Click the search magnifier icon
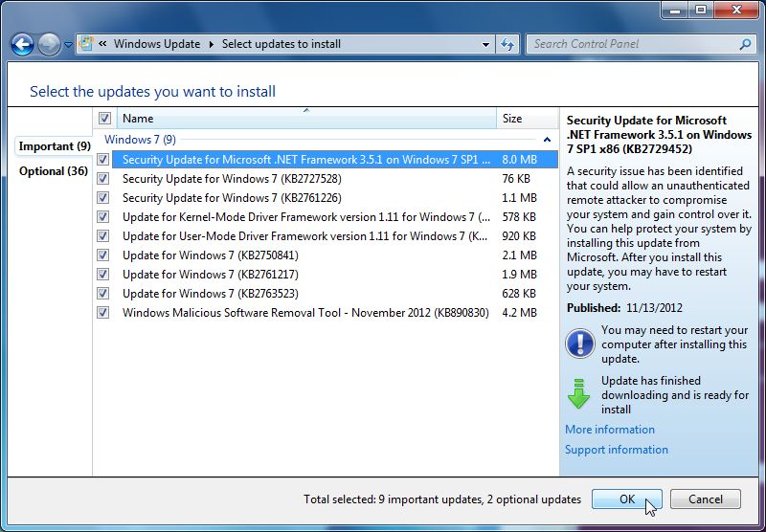The height and width of the screenshot is (532, 766). pos(746,44)
